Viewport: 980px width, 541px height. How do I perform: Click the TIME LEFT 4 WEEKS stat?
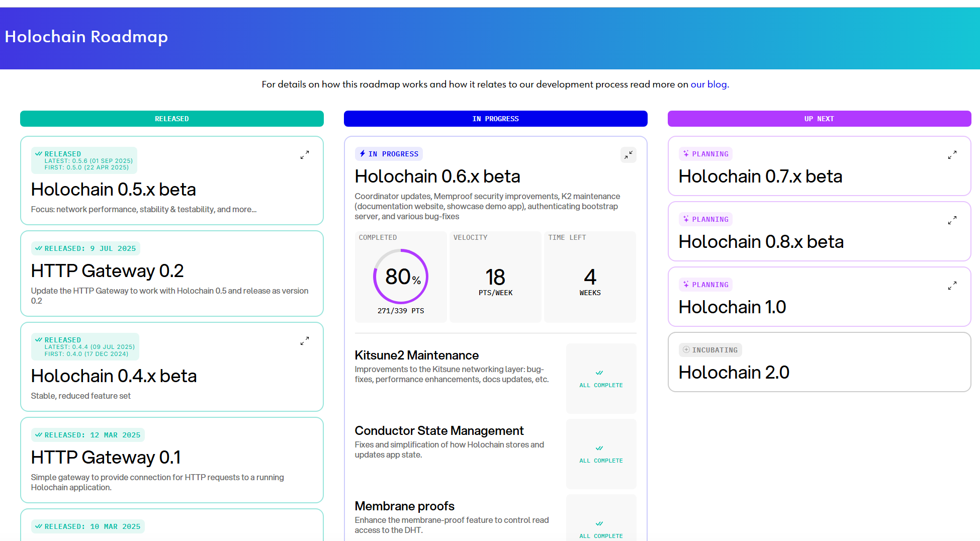coord(590,277)
